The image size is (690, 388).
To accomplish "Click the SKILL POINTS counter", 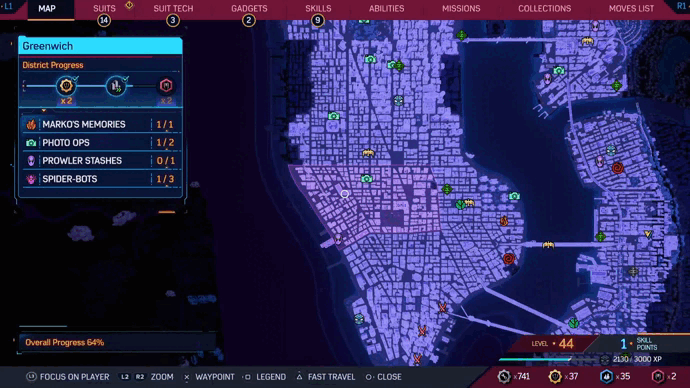I will point(639,344).
